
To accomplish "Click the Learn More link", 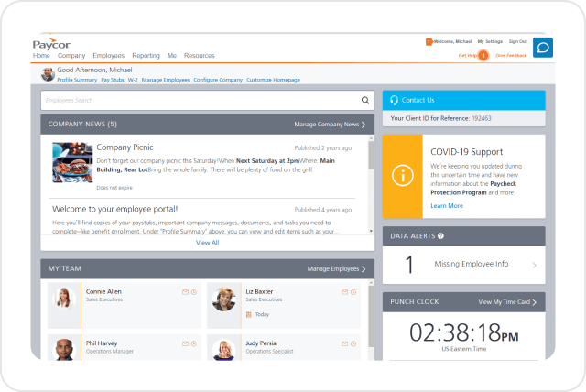I will click(447, 205).
